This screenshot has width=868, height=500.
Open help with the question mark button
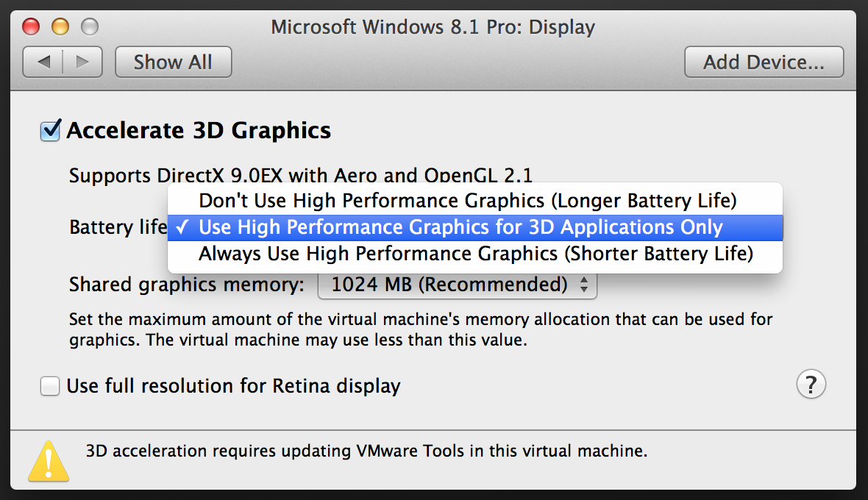coord(811,384)
